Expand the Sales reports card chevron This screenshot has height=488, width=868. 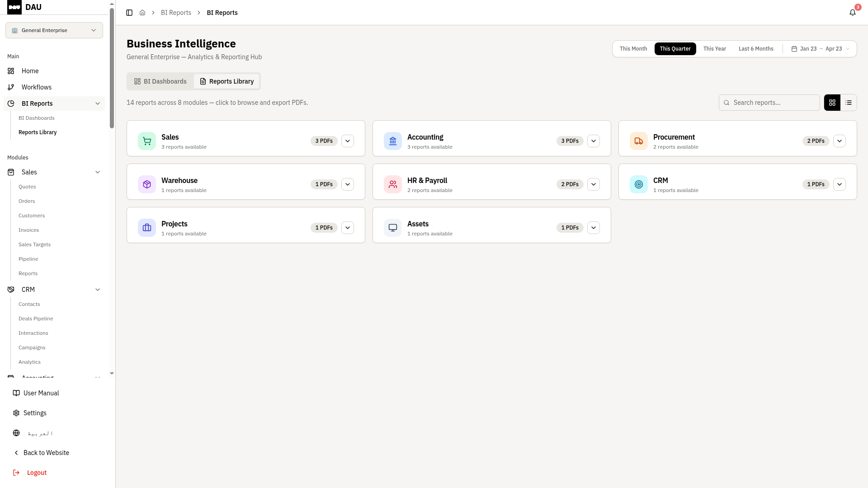point(348,141)
